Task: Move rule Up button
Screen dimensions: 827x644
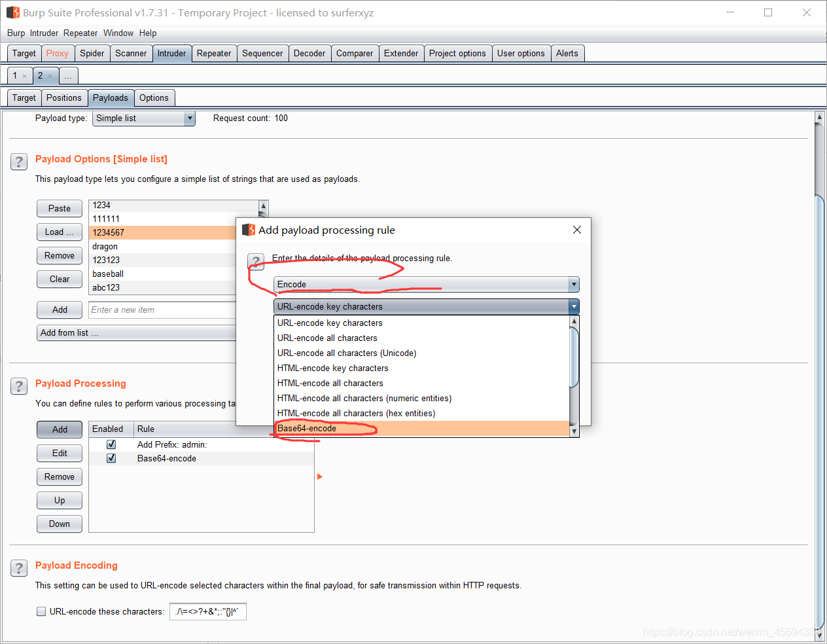Action: 60,500
